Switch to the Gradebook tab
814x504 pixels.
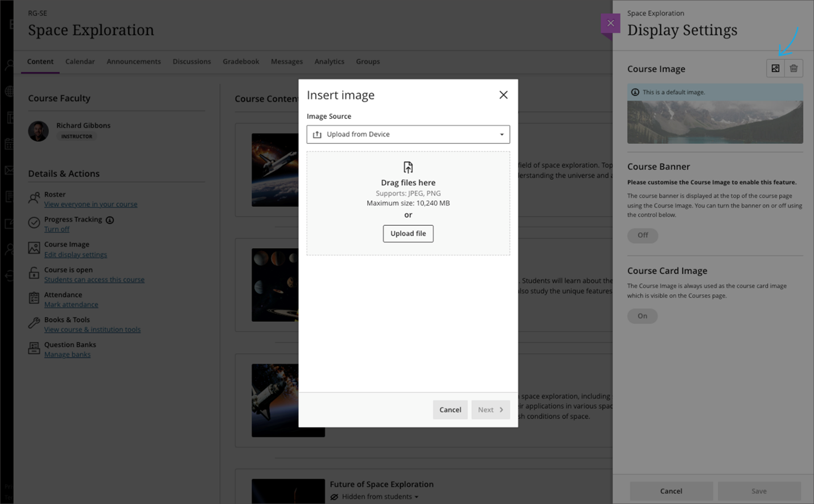(241, 61)
